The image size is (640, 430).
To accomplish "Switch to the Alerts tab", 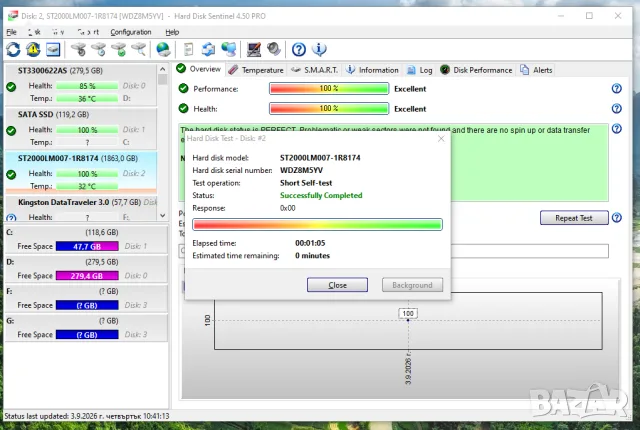I will point(536,70).
